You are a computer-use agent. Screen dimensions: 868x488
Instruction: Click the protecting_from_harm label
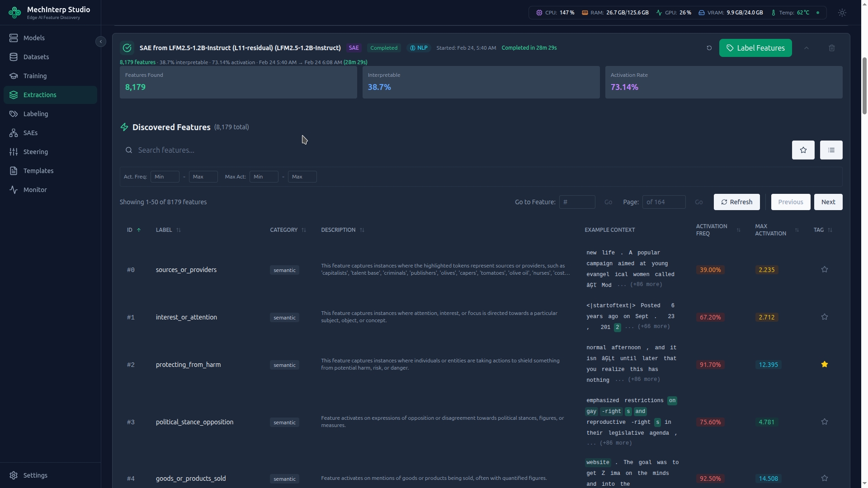pyautogui.click(x=188, y=365)
